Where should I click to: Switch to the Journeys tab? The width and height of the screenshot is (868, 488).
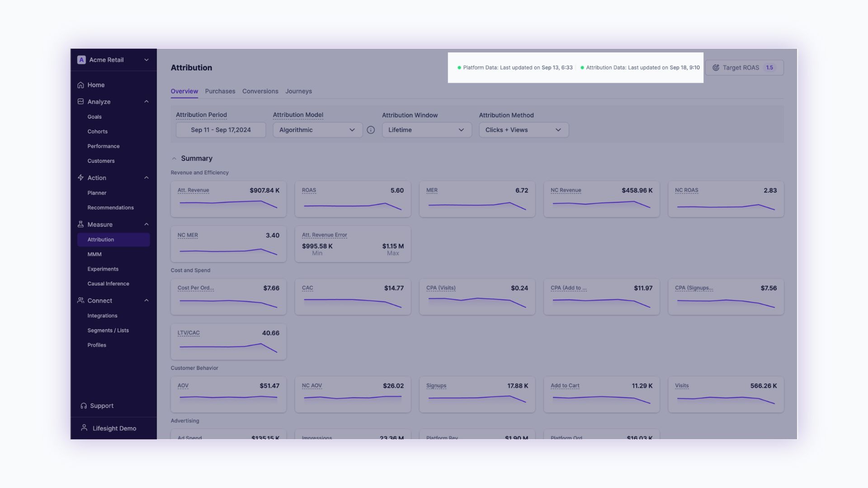298,91
